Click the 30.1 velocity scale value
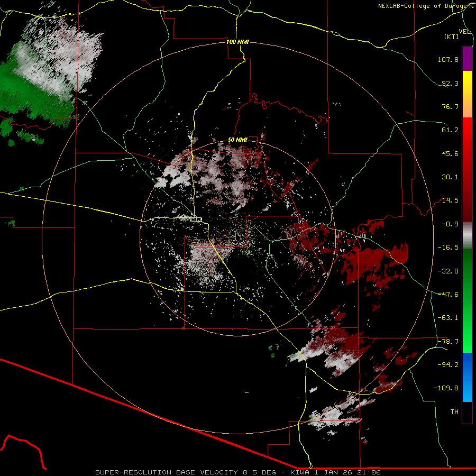Screen dimensions: 476x476 (450, 177)
